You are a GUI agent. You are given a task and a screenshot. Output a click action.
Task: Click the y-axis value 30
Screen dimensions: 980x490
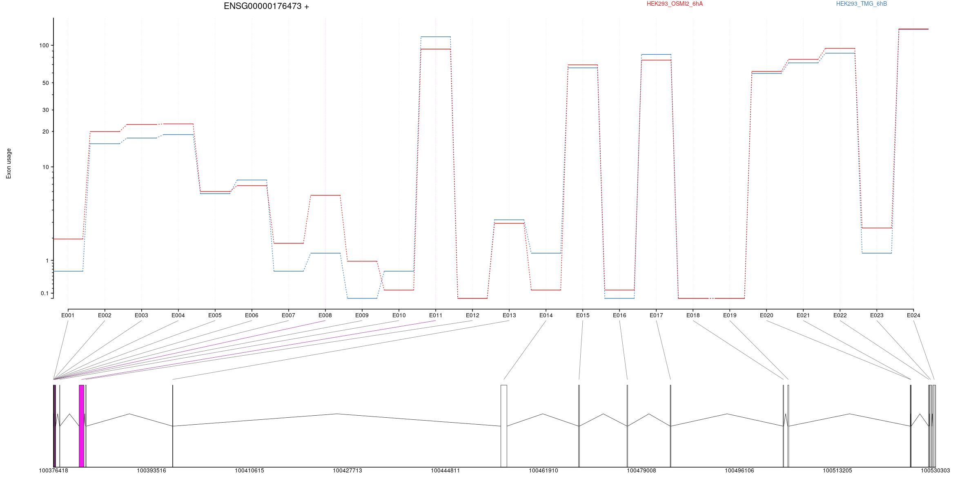45,110
